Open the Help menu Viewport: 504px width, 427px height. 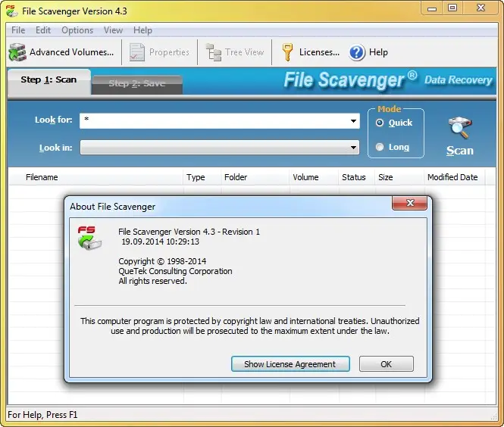coord(142,30)
